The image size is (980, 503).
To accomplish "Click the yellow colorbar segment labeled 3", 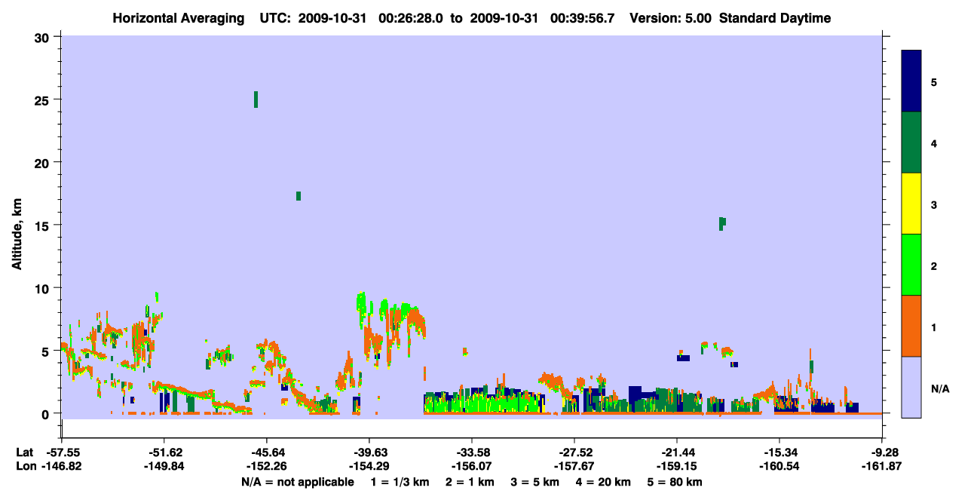I will point(911,204).
